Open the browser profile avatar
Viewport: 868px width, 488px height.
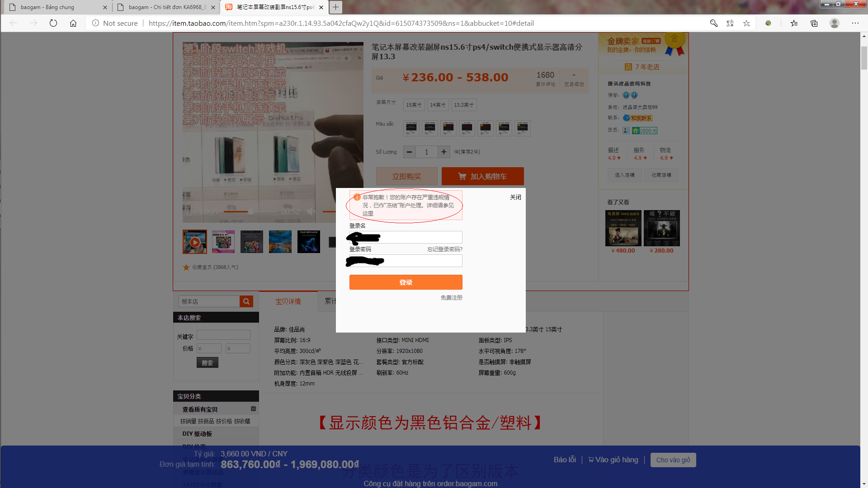pyautogui.click(x=835, y=23)
